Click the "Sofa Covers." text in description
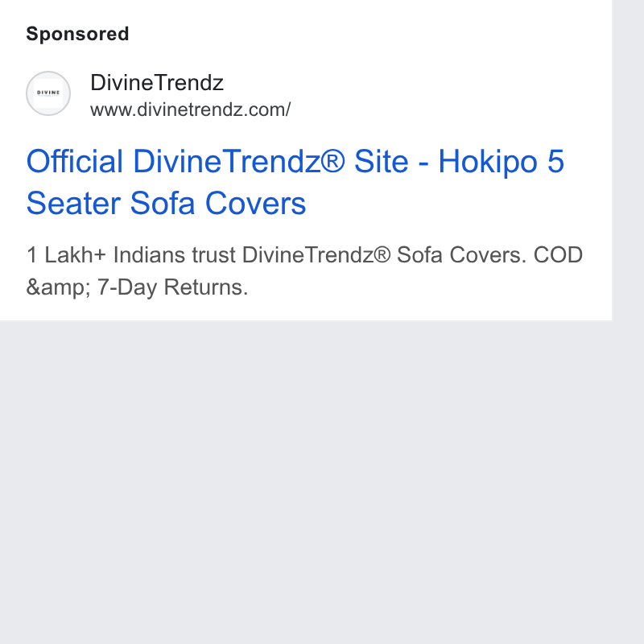The height and width of the screenshot is (644, 644). click(x=461, y=254)
